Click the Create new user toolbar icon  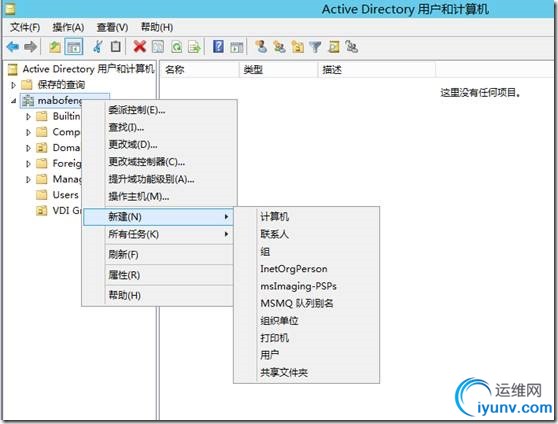point(261,47)
